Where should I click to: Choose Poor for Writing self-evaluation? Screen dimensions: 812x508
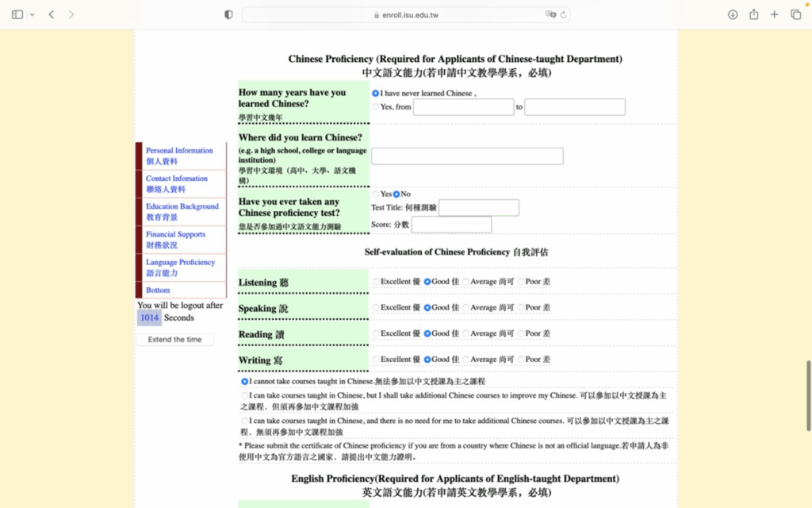click(x=521, y=360)
